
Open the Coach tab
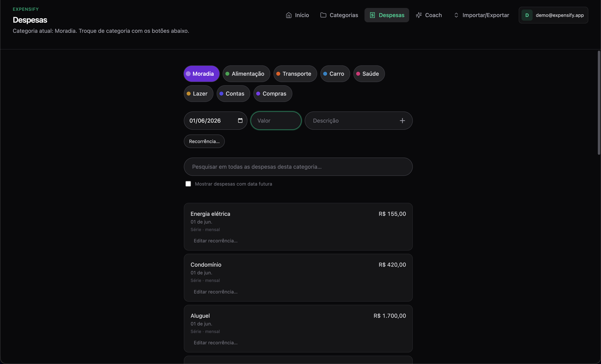pyautogui.click(x=429, y=15)
